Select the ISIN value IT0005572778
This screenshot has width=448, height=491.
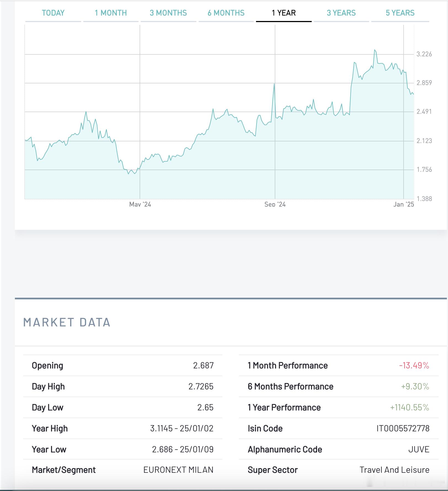[403, 428]
